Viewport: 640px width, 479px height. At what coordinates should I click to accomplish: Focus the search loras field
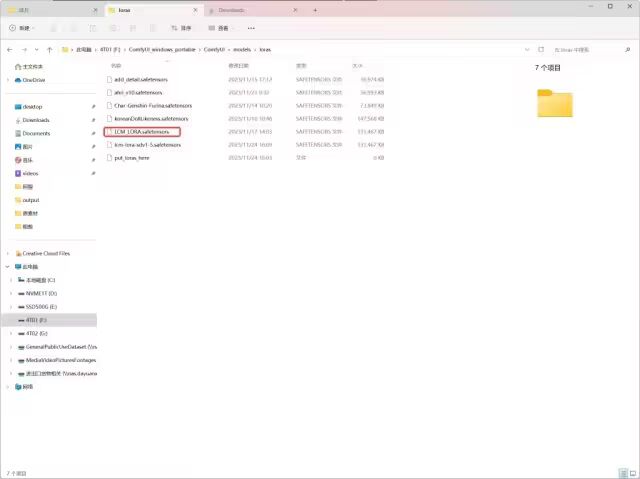pyautogui.click(x=586, y=50)
